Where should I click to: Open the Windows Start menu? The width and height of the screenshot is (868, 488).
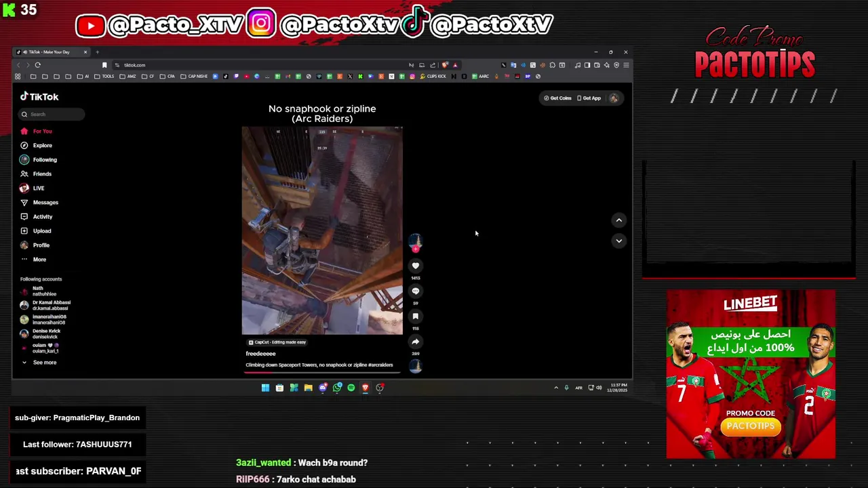click(x=265, y=388)
